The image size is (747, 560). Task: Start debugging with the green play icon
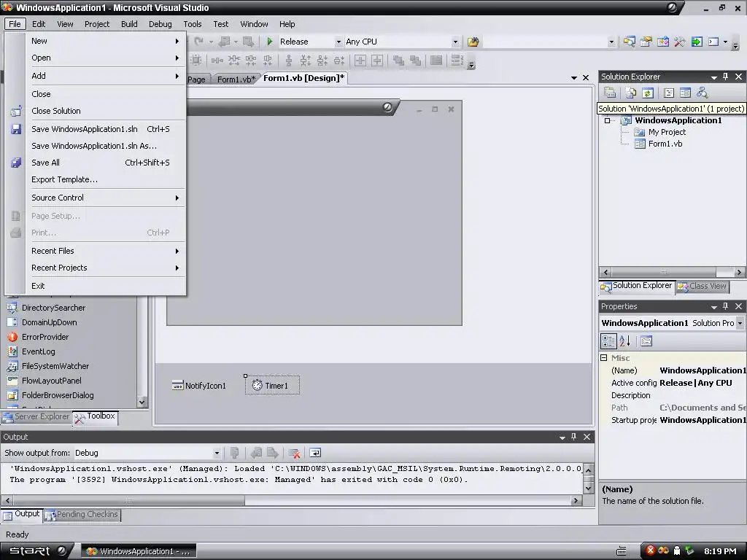(270, 42)
